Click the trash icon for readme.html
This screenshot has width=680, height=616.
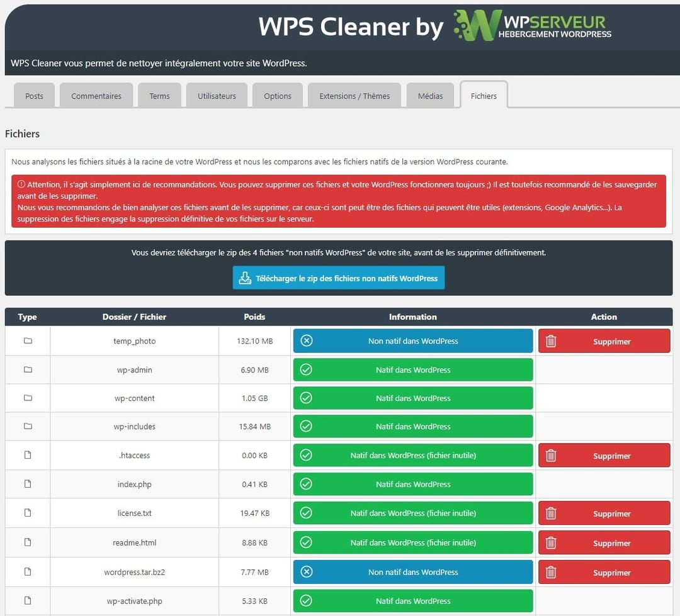click(551, 542)
